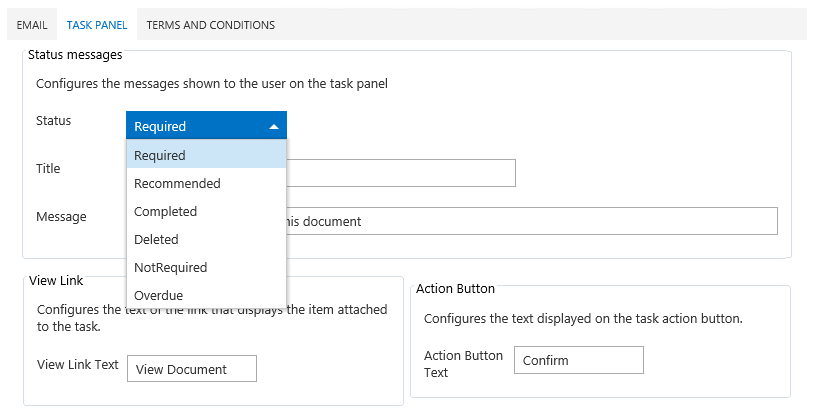
Task: Go to Terms and Conditions tab
Action: tap(210, 24)
